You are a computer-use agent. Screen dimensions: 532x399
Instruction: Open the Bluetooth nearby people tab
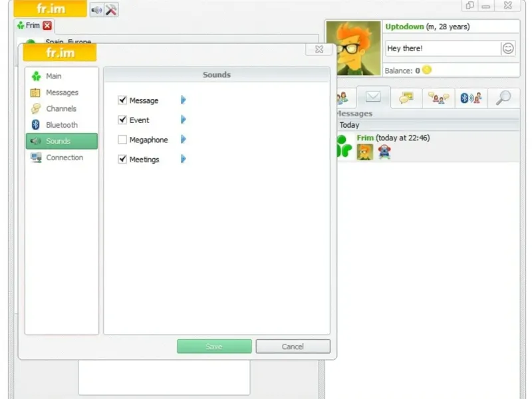point(471,98)
